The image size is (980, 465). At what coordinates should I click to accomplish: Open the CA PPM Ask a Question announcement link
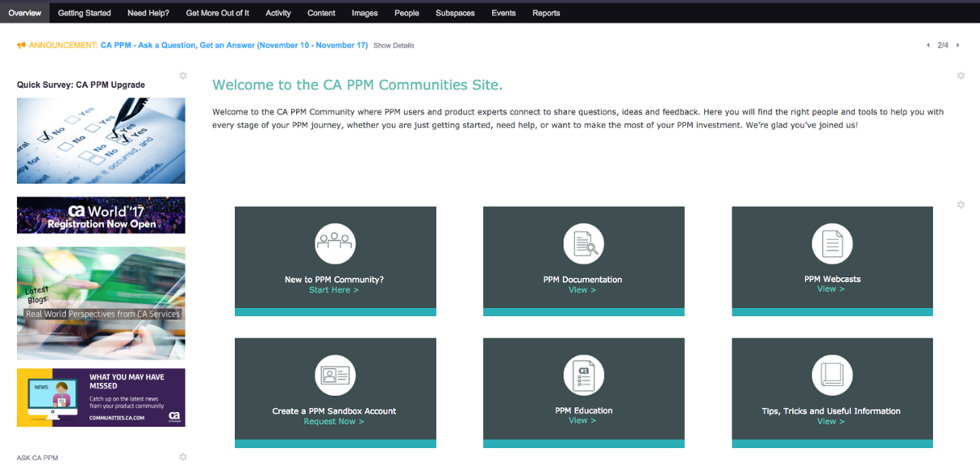(x=234, y=46)
